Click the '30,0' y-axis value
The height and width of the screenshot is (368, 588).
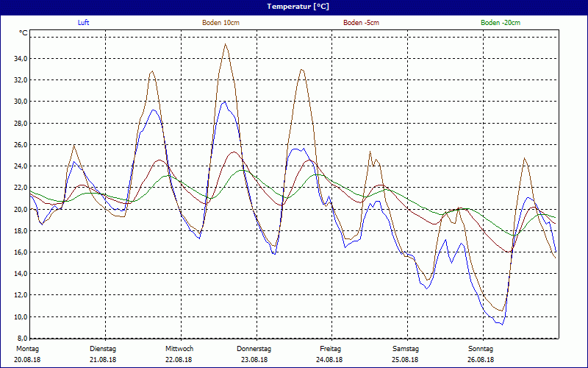pos(20,101)
